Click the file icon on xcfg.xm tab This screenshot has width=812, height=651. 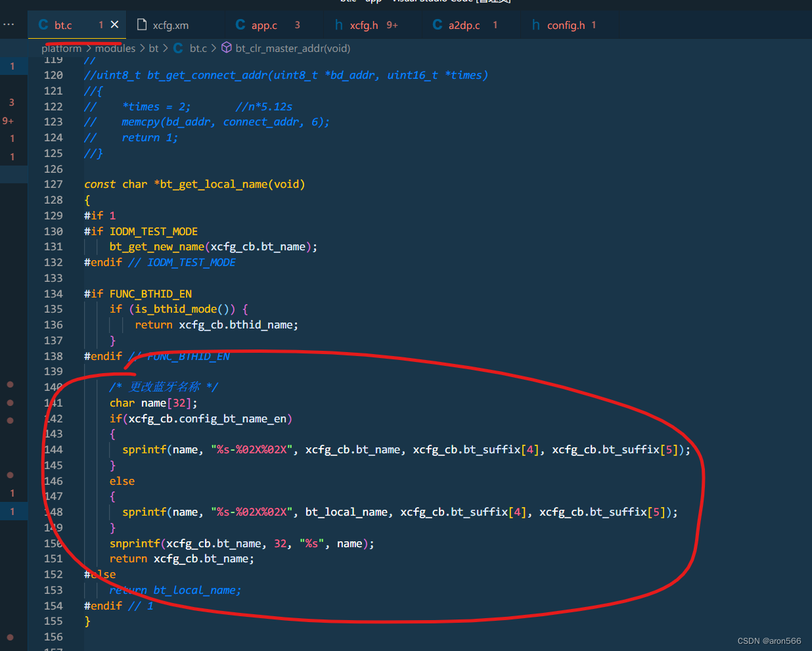point(141,25)
